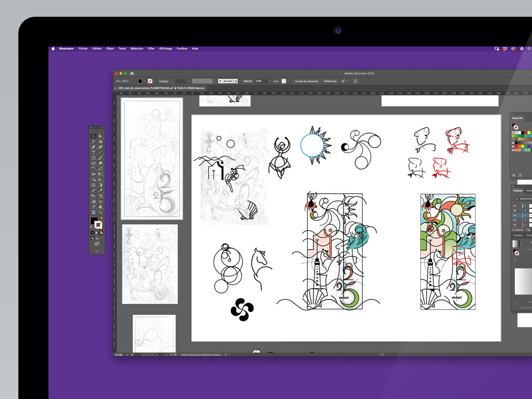
Task: Click the Format de document button
Action: (x=307, y=81)
